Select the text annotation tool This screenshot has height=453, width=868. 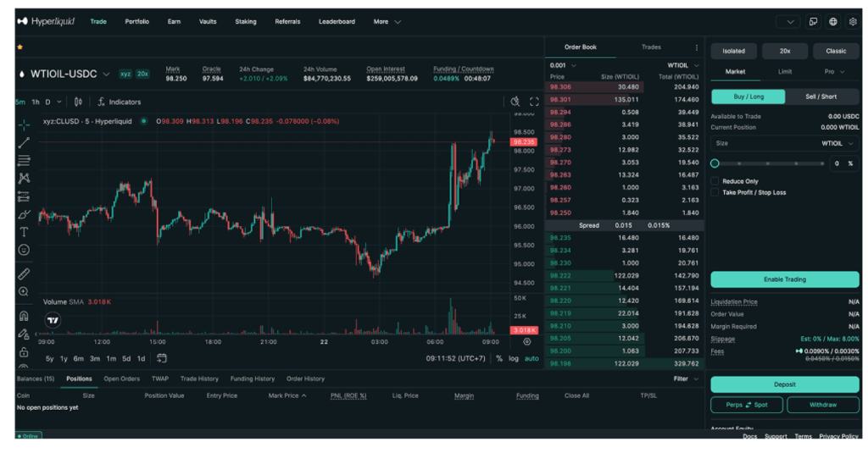click(x=24, y=232)
